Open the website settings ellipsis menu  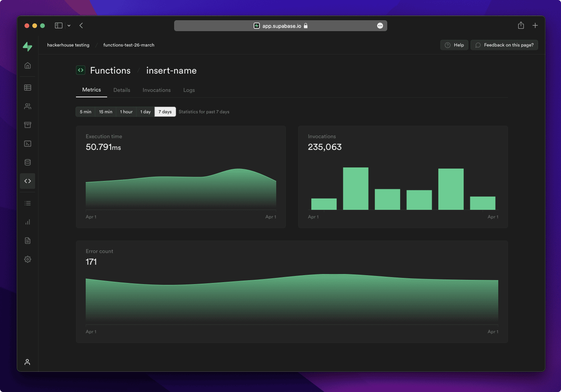click(380, 25)
